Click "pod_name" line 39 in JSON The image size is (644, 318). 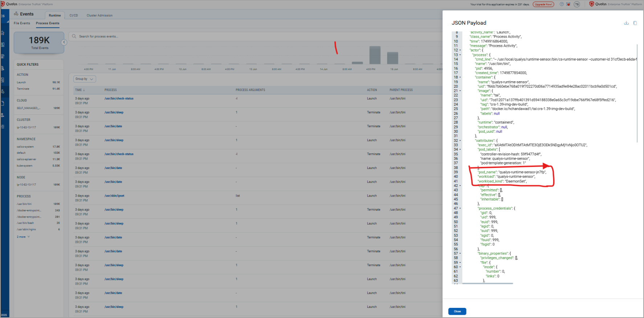tap(512, 172)
